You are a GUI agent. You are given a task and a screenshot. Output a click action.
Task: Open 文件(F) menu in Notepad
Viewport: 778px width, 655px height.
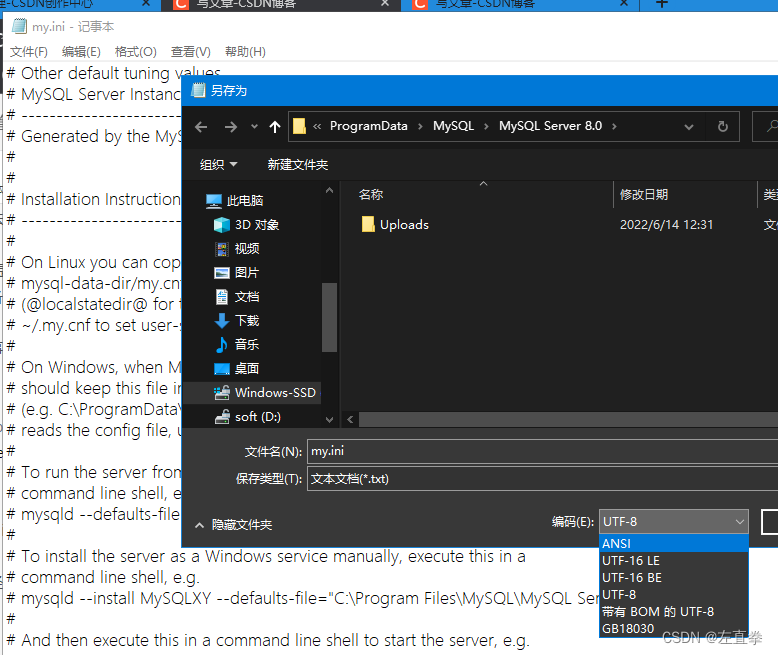coord(29,52)
